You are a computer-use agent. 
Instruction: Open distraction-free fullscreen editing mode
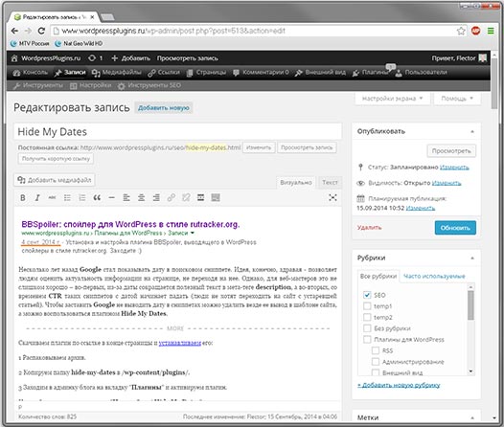click(332, 197)
